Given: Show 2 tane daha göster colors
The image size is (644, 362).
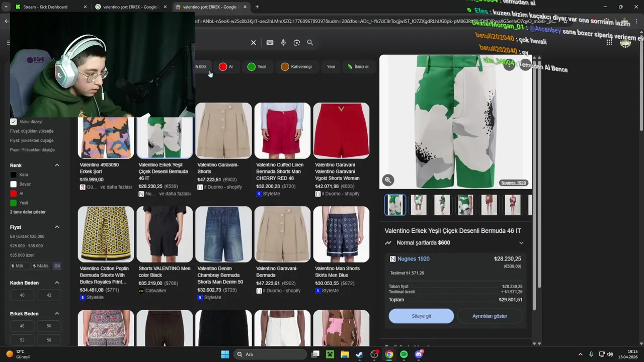Looking at the screenshot, I should pyautogui.click(x=28, y=212).
